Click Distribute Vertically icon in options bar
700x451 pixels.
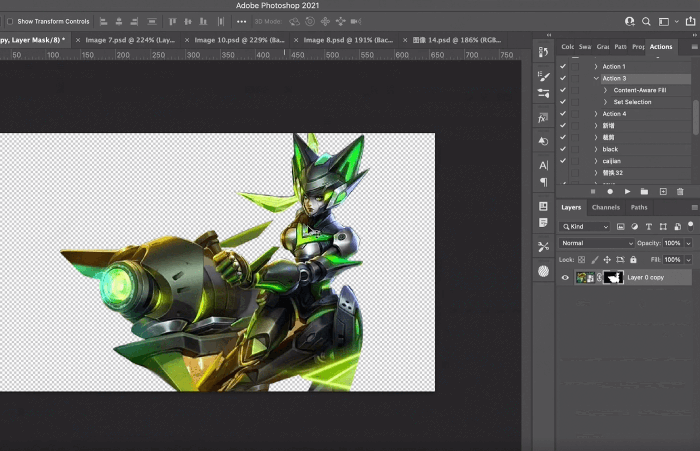[x=152, y=21]
